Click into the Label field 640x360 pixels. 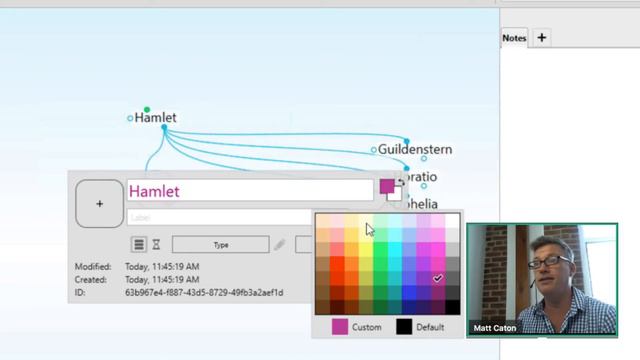220,217
